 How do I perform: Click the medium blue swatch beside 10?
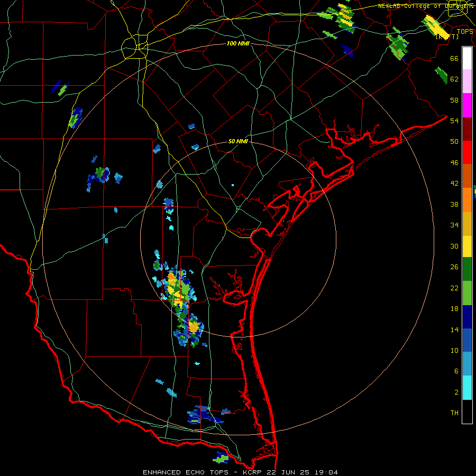point(467,340)
